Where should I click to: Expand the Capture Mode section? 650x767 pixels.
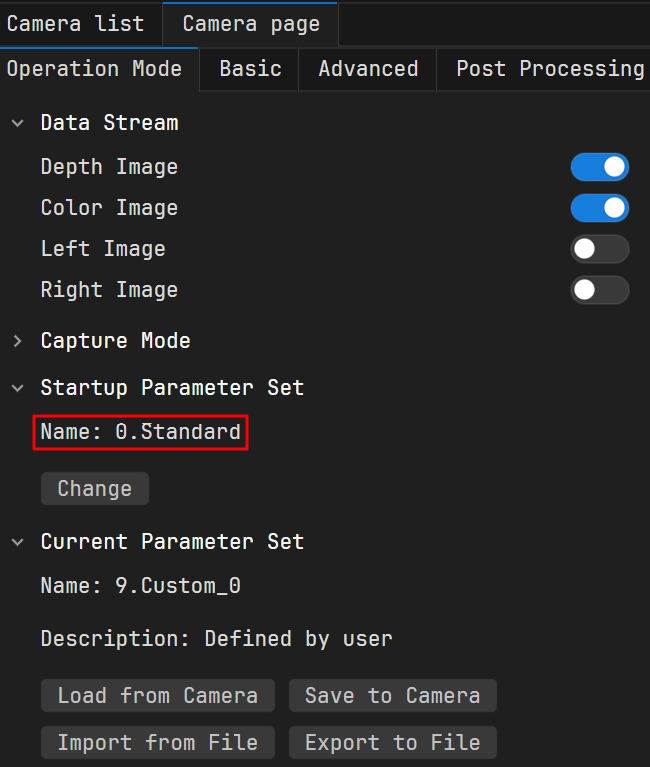pyautogui.click(x=18, y=341)
